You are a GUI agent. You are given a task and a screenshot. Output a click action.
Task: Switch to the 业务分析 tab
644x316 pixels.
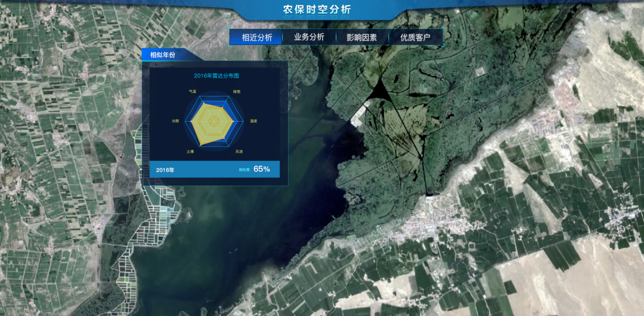click(309, 37)
